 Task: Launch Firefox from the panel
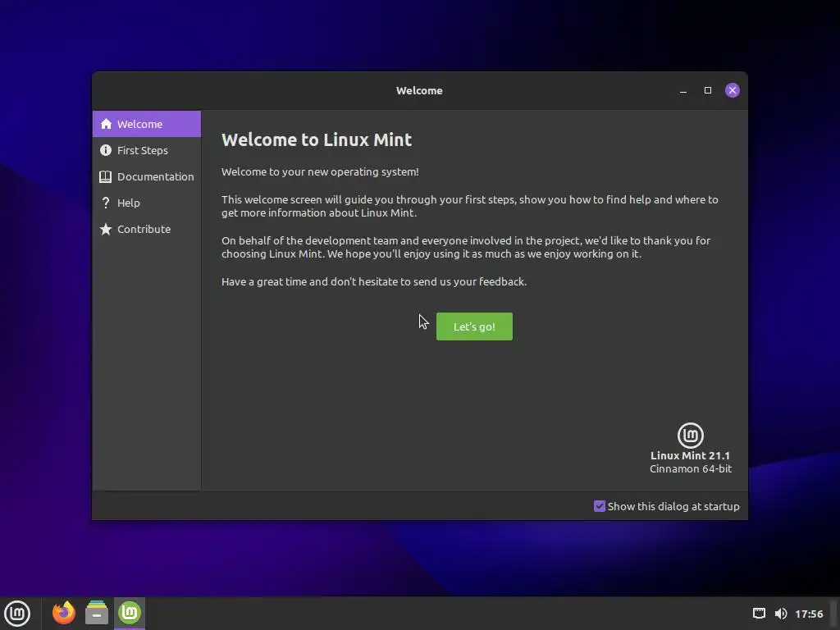(x=64, y=613)
